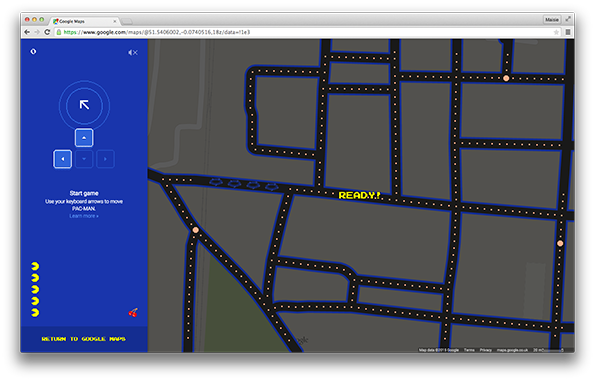Click the right arrow key button
Screen dimensions: 595x381
point(105,159)
